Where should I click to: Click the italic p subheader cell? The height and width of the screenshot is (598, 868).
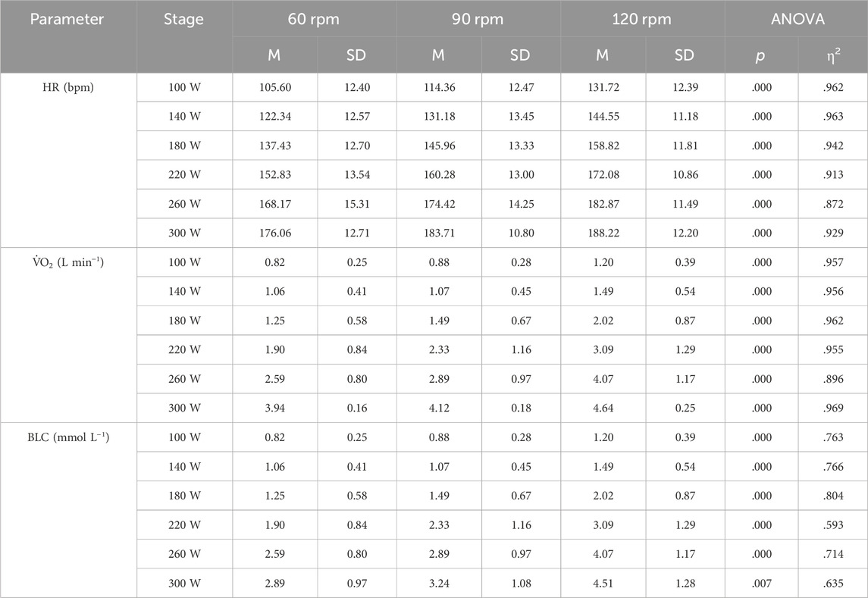[x=761, y=55]
